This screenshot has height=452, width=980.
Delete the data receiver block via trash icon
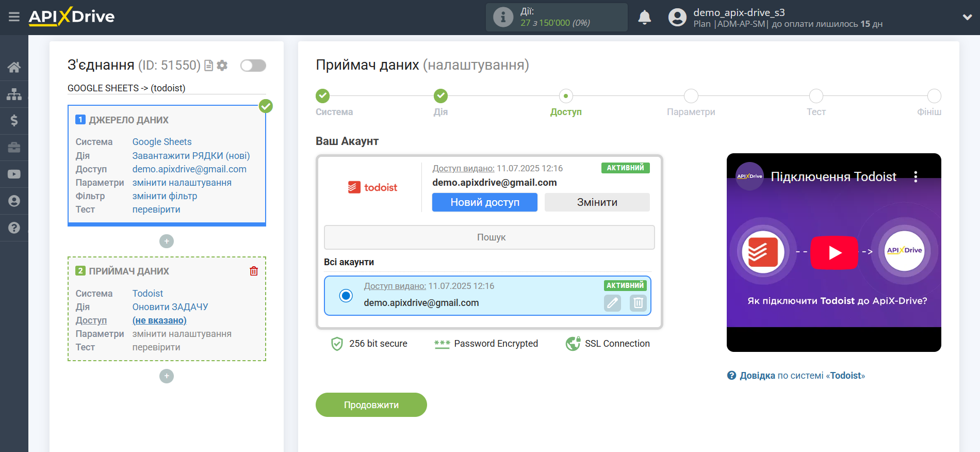coord(254,271)
